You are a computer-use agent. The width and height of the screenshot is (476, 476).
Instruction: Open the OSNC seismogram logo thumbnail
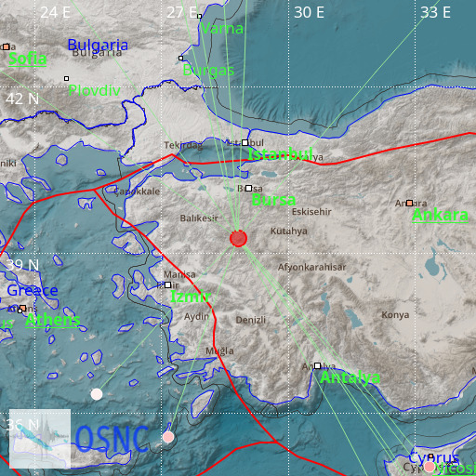[40, 439]
